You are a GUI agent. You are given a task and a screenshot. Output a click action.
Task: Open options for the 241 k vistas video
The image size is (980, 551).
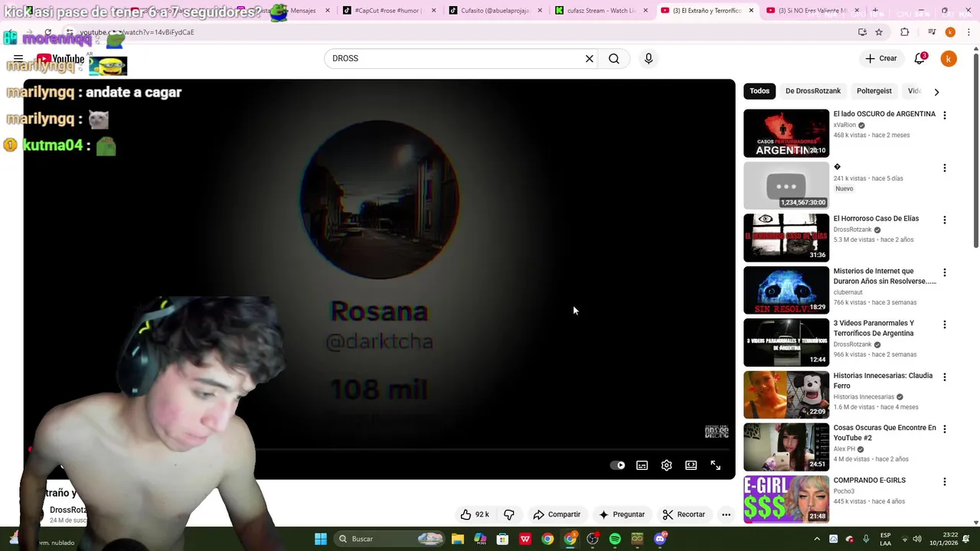(945, 168)
